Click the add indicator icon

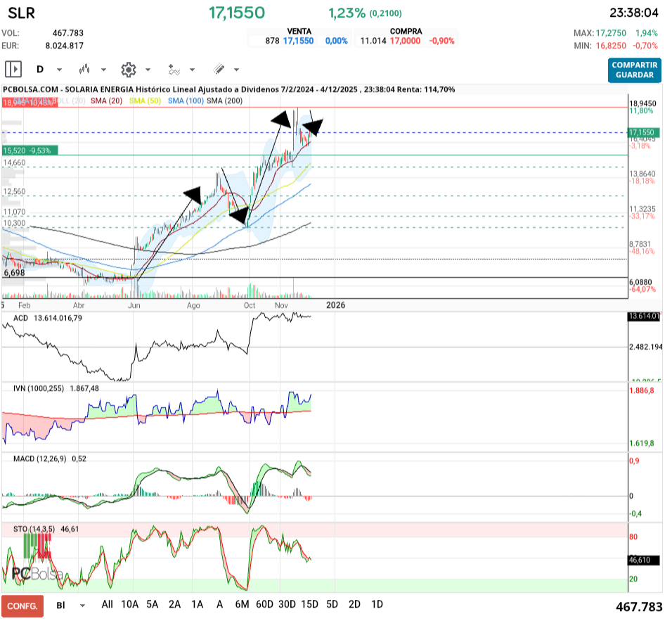[173, 69]
